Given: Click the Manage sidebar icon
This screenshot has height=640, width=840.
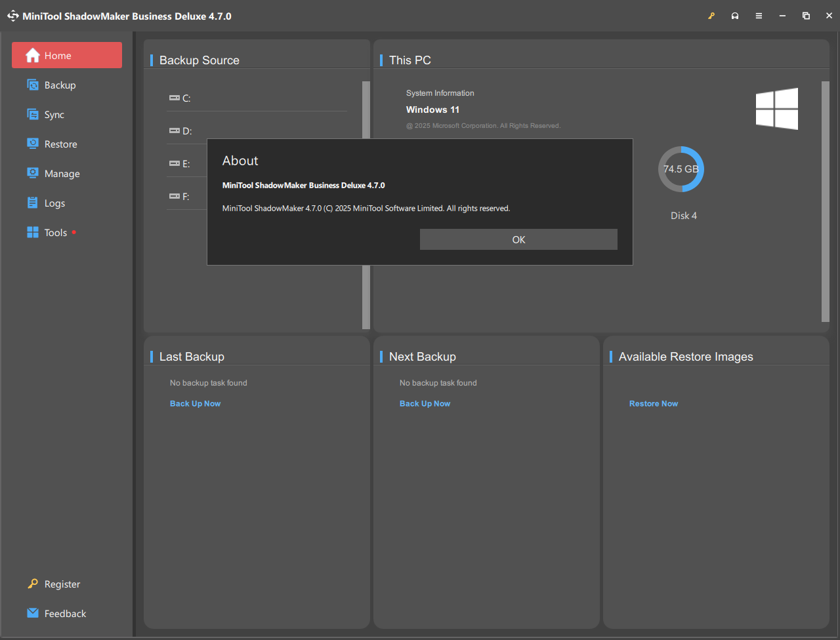Looking at the screenshot, I should tap(33, 173).
